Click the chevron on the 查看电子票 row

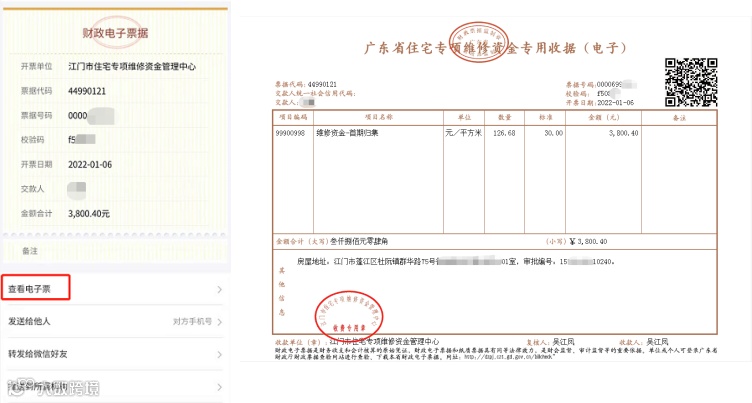click(x=220, y=289)
